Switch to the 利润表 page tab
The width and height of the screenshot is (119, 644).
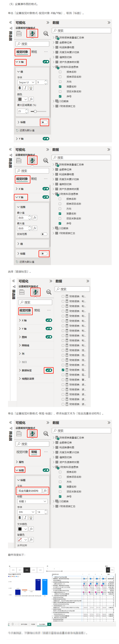pos(33,624)
